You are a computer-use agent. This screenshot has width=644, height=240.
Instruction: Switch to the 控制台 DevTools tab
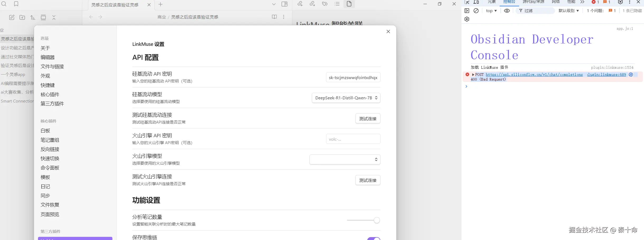pyautogui.click(x=509, y=2)
